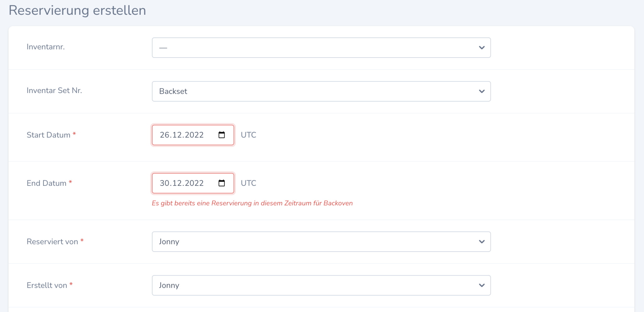The image size is (644, 312).
Task: Open the Erstellt von dropdown showing Jonny
Action: [314, 286]
